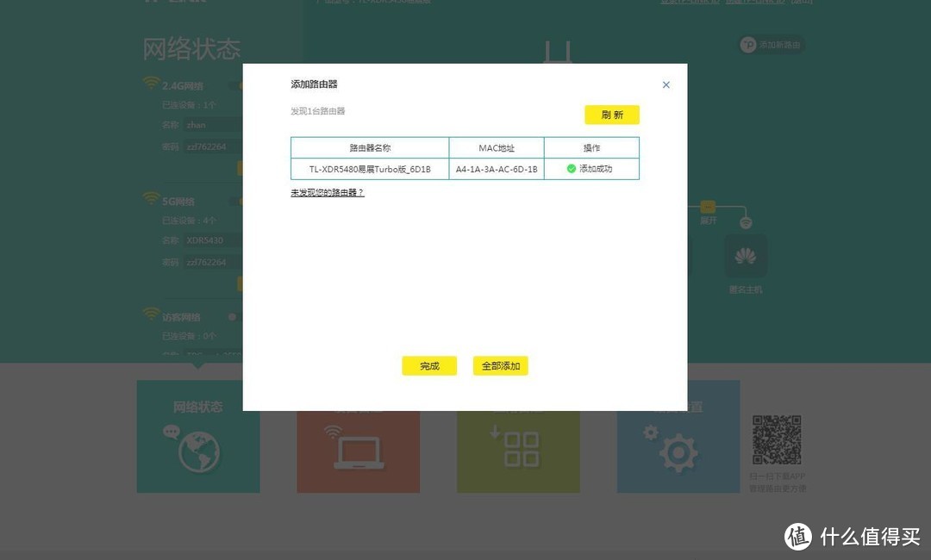Enable the 访客网络 guest network toggle
The width and height of the screenshot is (931, 560).
231,315
